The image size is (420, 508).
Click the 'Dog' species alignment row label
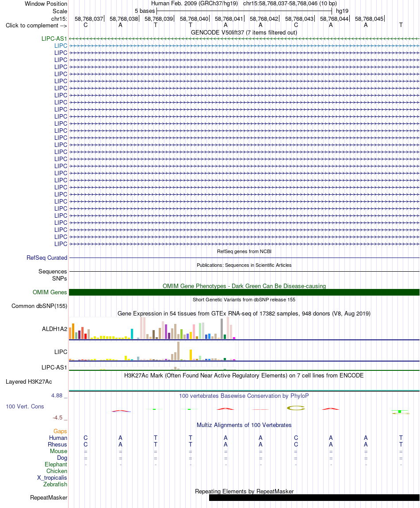[62, 458]
